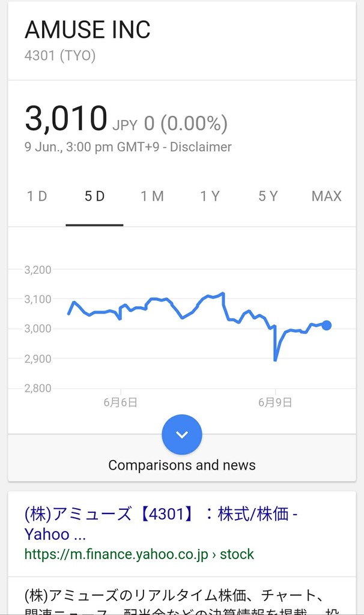Switch chart to 1 M range
The width and height of the screenshot is (364, 615).
[152, 196]
